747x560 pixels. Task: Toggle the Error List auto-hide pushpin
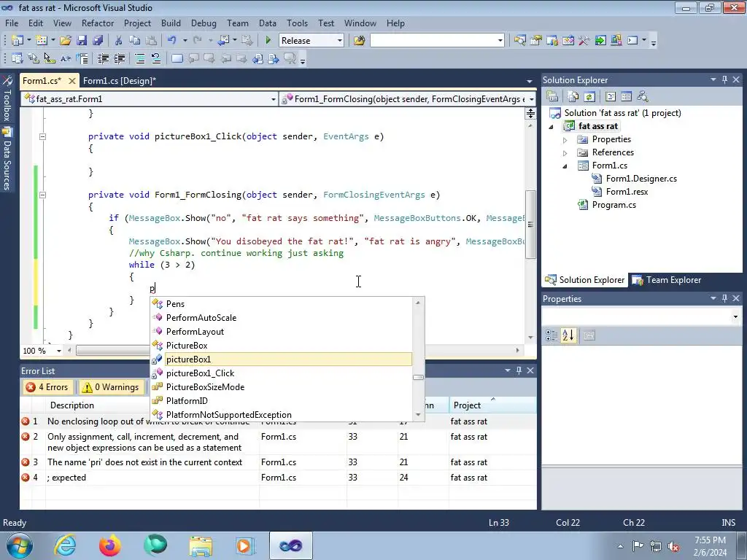point(519,370)
